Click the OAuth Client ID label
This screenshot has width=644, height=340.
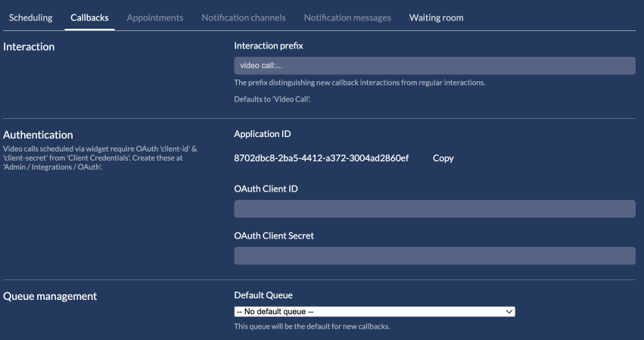coord(266,189)
